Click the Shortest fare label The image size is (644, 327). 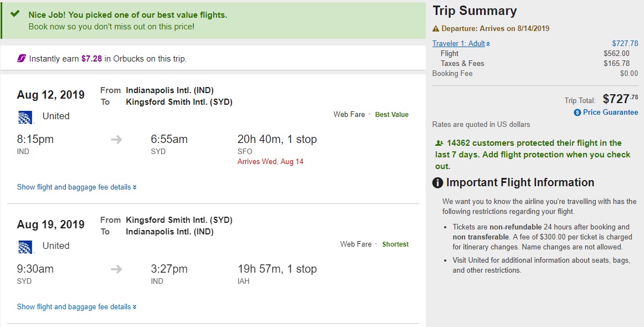coord(395,244)
